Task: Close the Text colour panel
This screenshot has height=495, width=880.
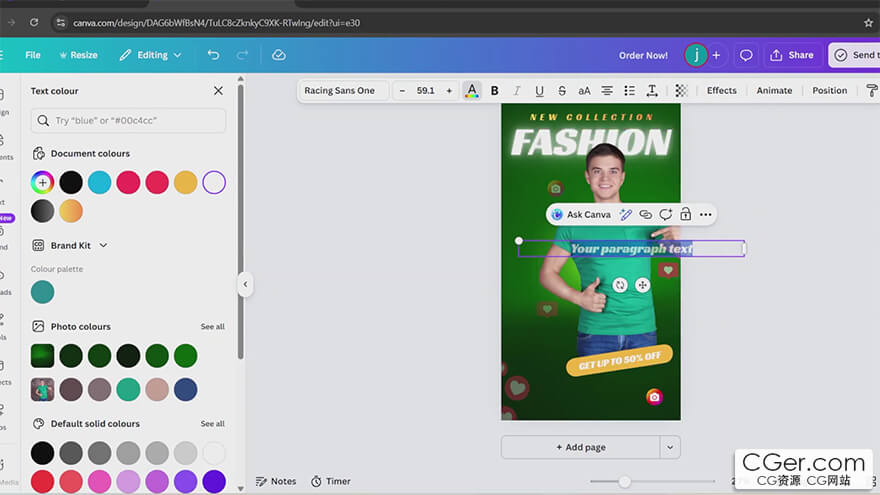Action: [218, 91]
